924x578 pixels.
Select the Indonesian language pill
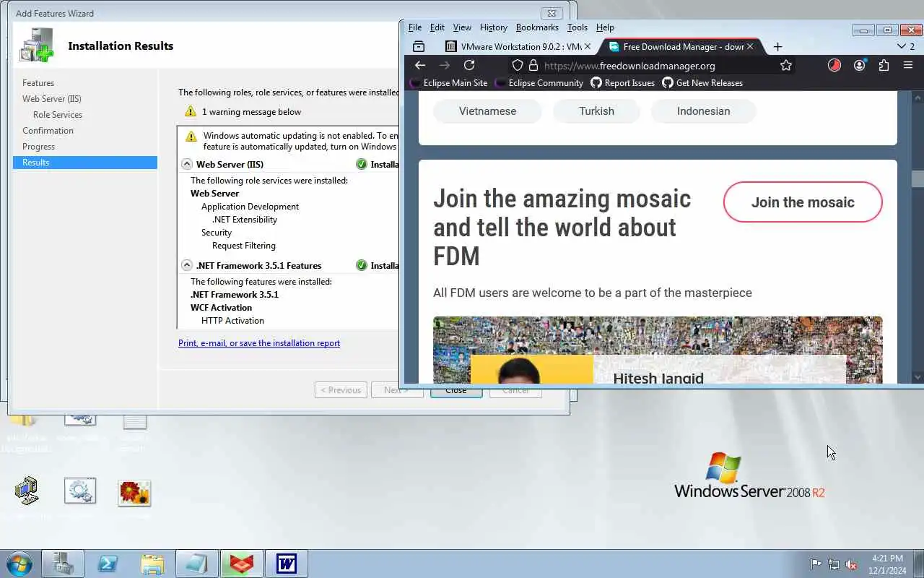click(x=703, y=111)
